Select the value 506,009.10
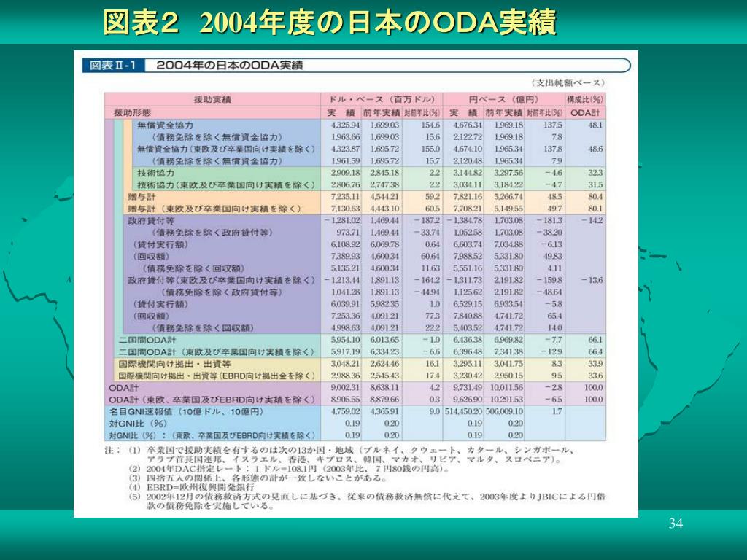Screen dimensions: 747x560 coord(504,411)
